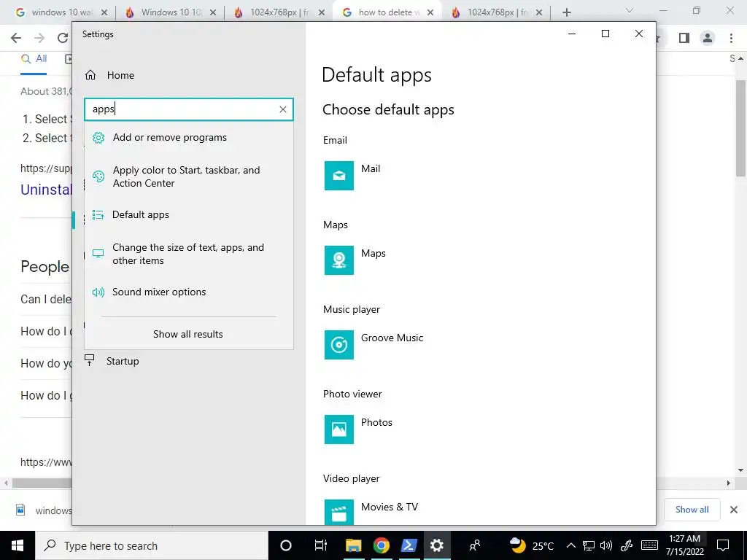Click Settings gear on taskbar
The image size is (747, 560).
pos(436,545)
